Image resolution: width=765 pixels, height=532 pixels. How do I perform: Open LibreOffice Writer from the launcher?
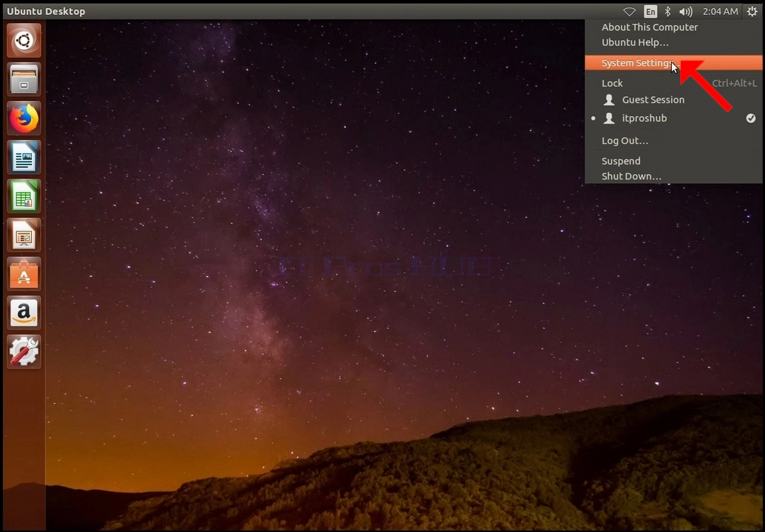coord(24,158)
